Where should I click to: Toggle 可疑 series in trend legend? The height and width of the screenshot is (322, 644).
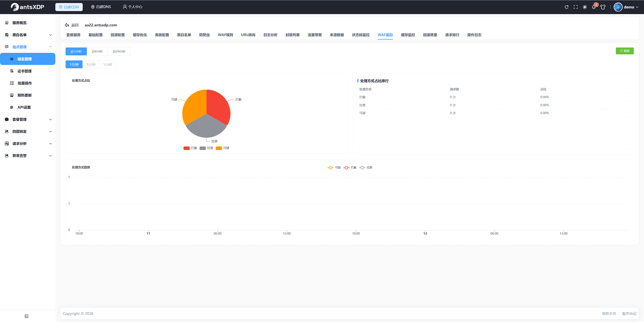pyautogui.click(x=334, y=168)
